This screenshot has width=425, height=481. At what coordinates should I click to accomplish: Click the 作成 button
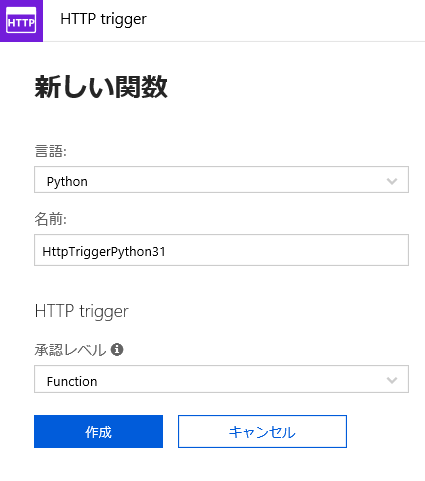pos(98,431)
